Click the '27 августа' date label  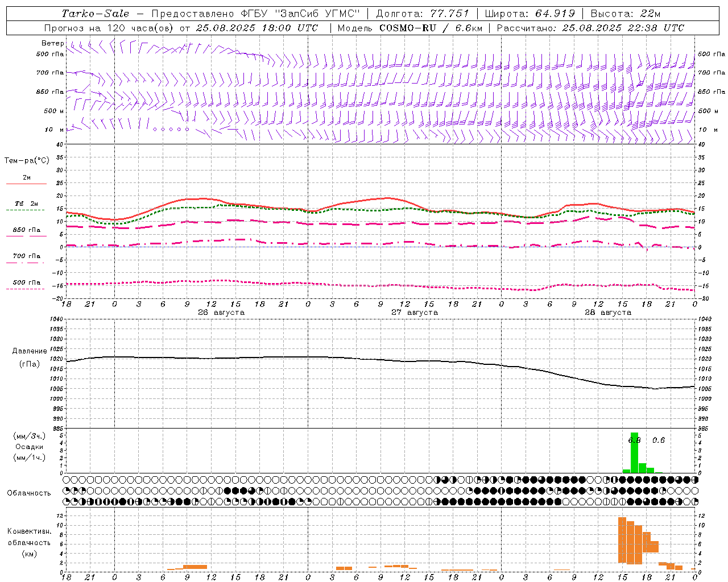415,313
